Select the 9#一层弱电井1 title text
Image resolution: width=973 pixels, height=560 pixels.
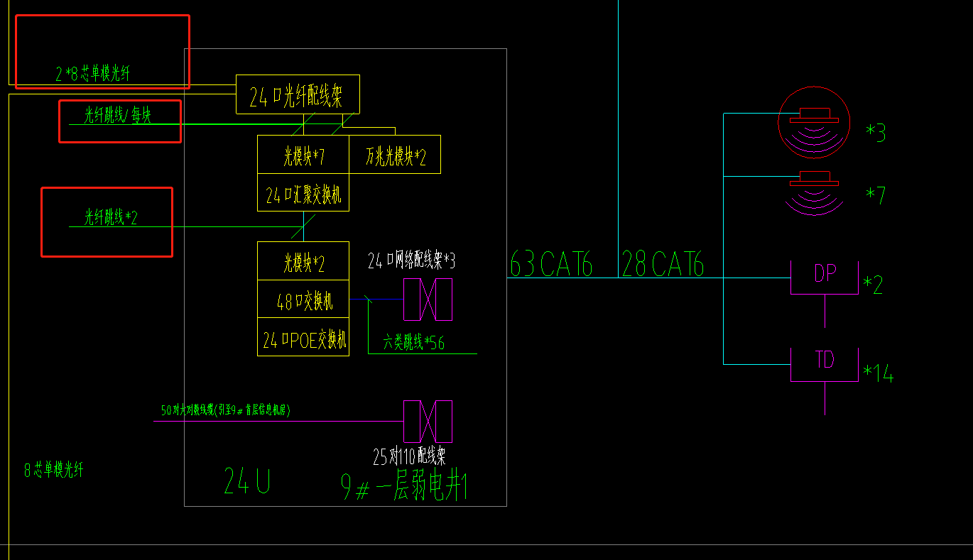pyautogui.click(x=404, y=487)
